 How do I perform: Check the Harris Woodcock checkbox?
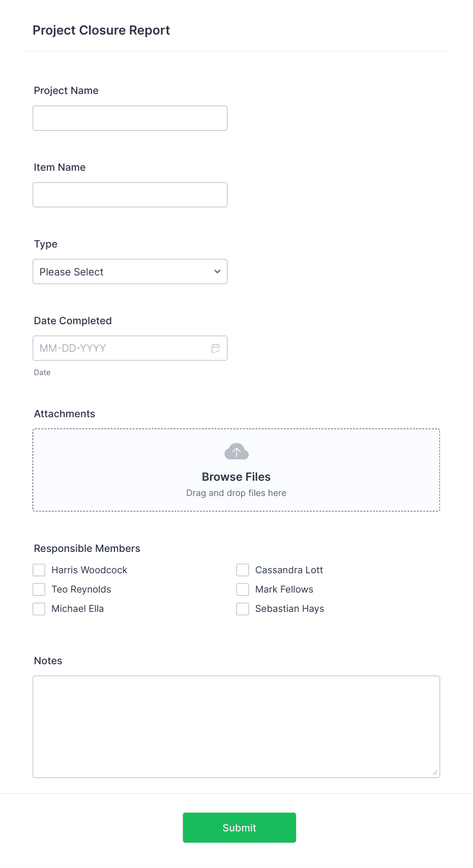coord(39,570)
